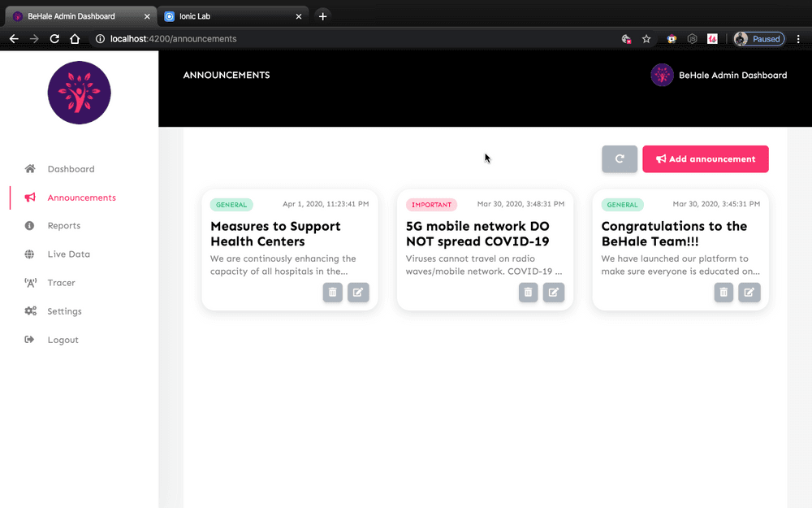Log out using the sidebar Logout item

pyautogui.click(x=63, y=340)
